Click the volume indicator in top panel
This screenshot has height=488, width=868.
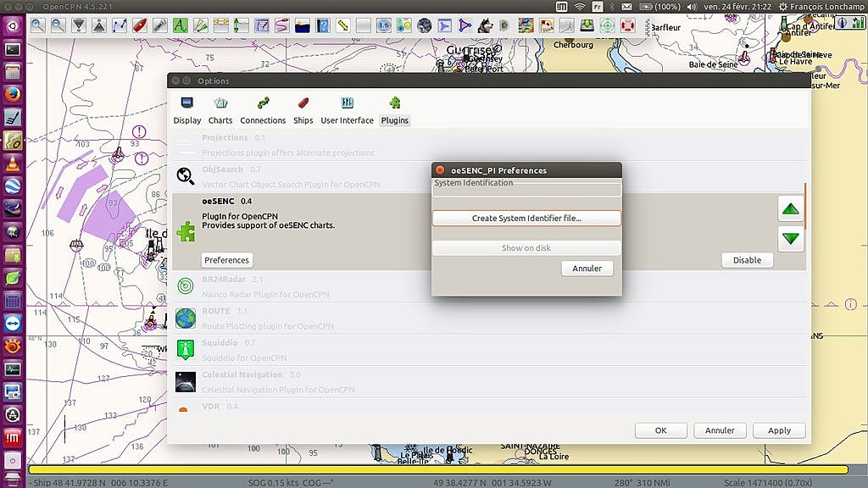pos(692,7)
